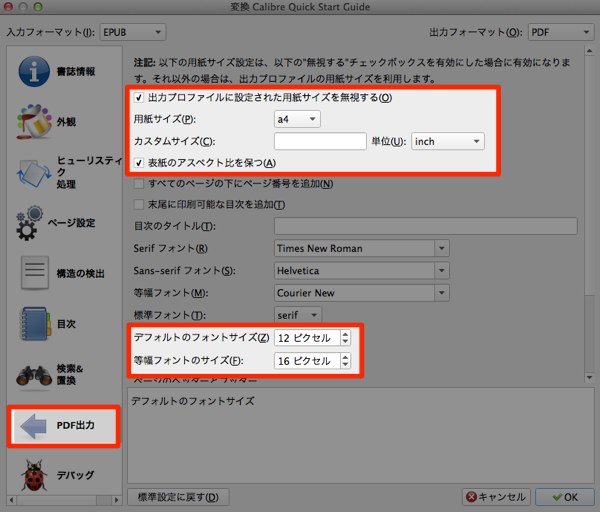Open the 標準フォント serif dropdown
Viewport: 600px width, 512px height.
[x=298, y=315]
